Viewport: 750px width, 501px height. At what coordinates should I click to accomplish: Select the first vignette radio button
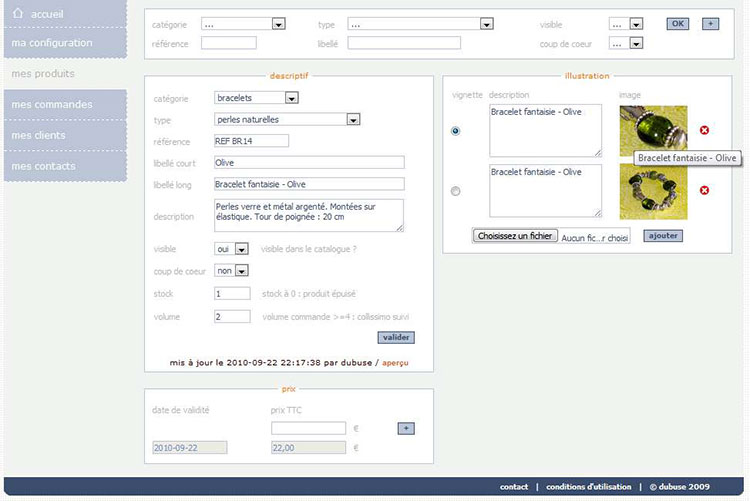(457, 131)
